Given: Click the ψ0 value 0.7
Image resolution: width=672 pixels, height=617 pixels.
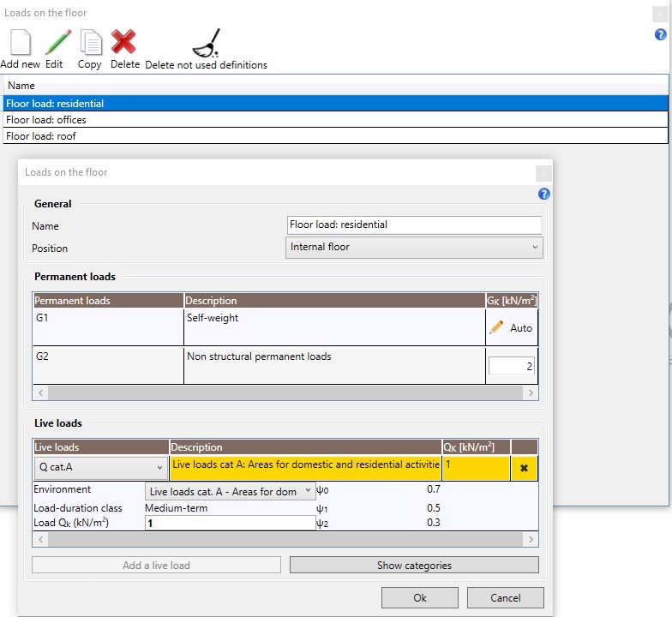Looking at the screenshot, I should pyautogui.click(x=434, y=488).
